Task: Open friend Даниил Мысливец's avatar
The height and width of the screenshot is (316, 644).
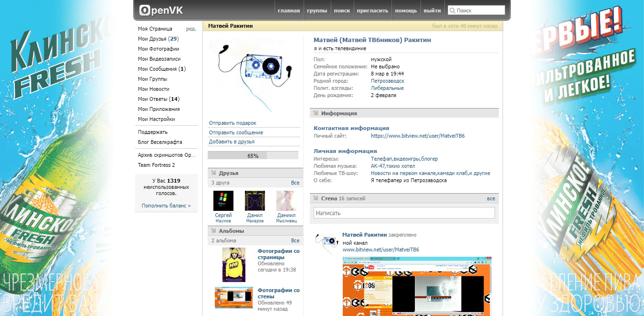Action: (x=286, y=201)
